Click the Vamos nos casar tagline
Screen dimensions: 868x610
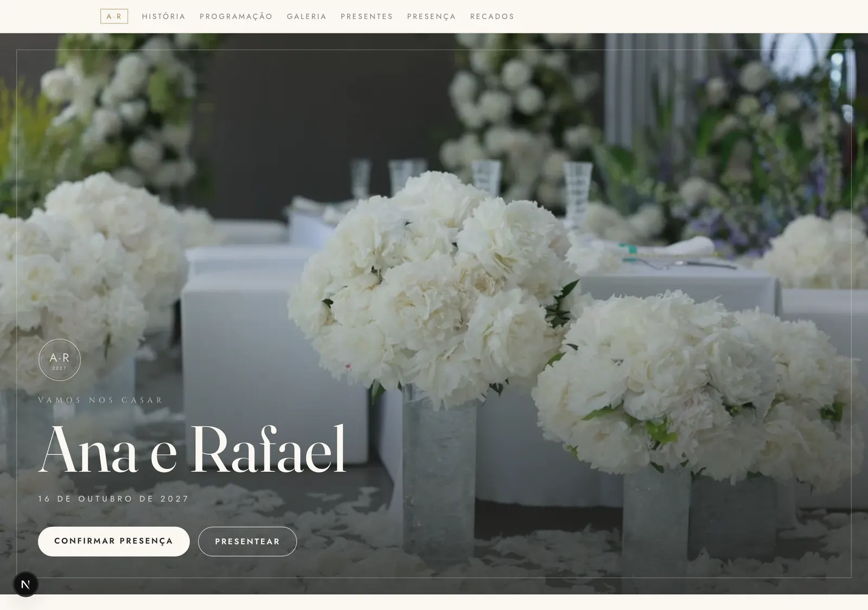100,400
